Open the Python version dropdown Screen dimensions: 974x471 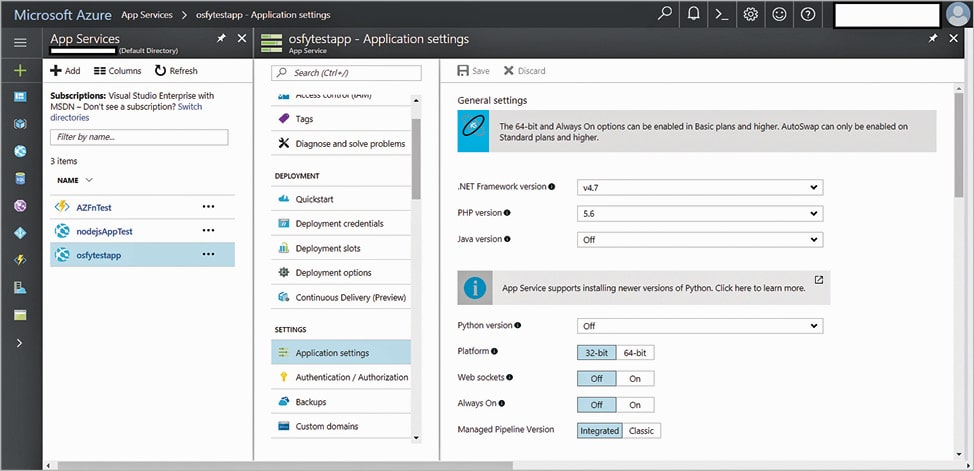click(700, 326)
